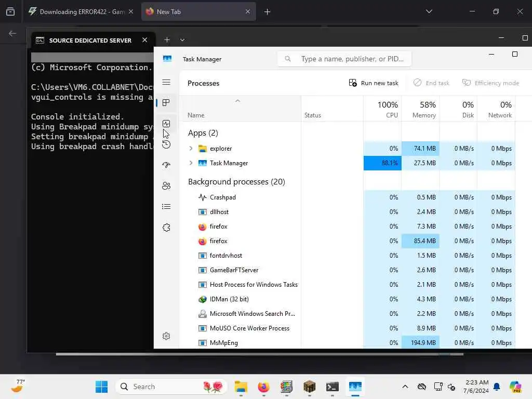Viewport: 532px width, 399px height.
Task: Sort by the Disk column header
Action: 458,109
